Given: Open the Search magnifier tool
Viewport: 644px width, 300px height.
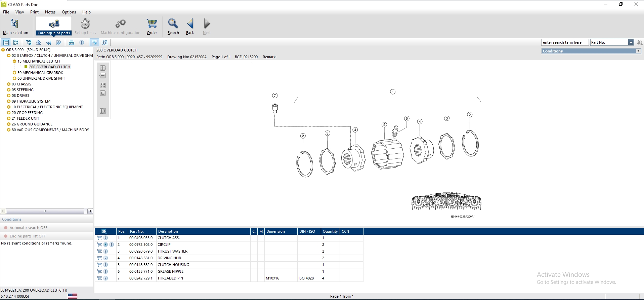Looking at the screenshot, I should coord(173,26).
